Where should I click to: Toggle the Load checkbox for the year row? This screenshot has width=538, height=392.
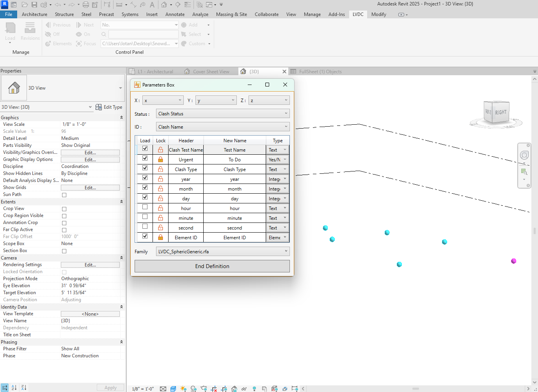[x=145, y=178]
